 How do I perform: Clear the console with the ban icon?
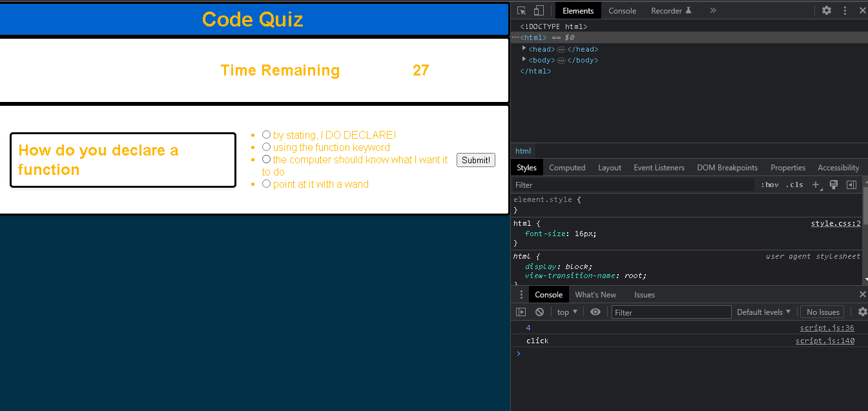click(539, 312)
